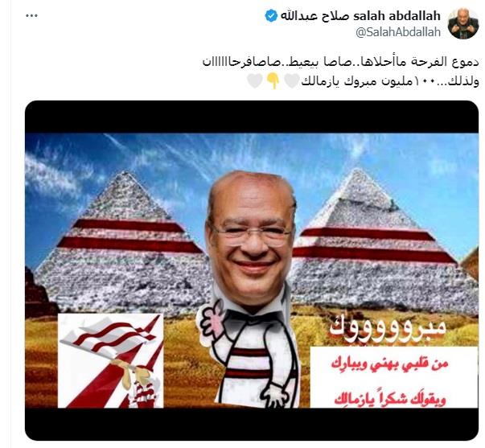Open the three-dot more options menu
The width and height of the screenshot is (485, 448).
pos(31,16)
